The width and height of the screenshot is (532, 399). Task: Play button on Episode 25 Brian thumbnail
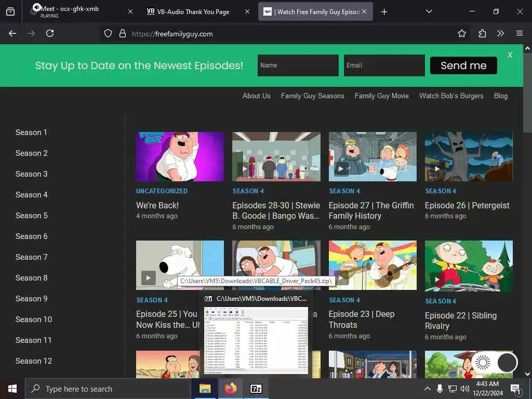pos(148,278)
